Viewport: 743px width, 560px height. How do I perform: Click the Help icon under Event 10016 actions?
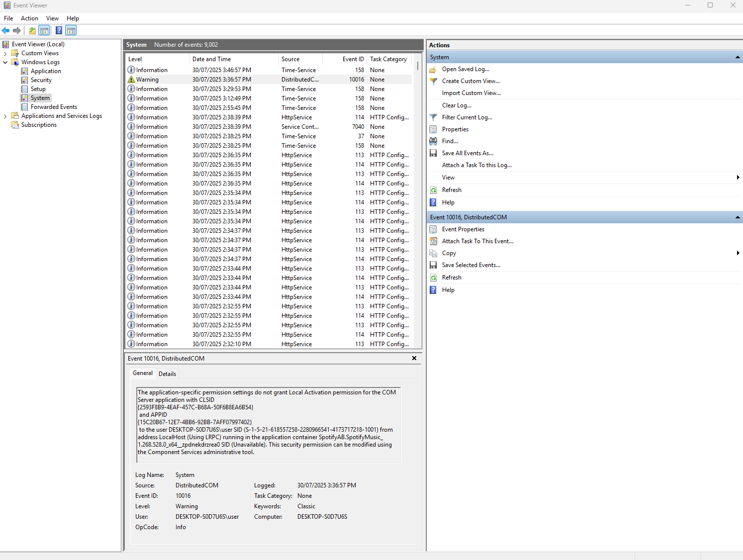tap(433, 290)
